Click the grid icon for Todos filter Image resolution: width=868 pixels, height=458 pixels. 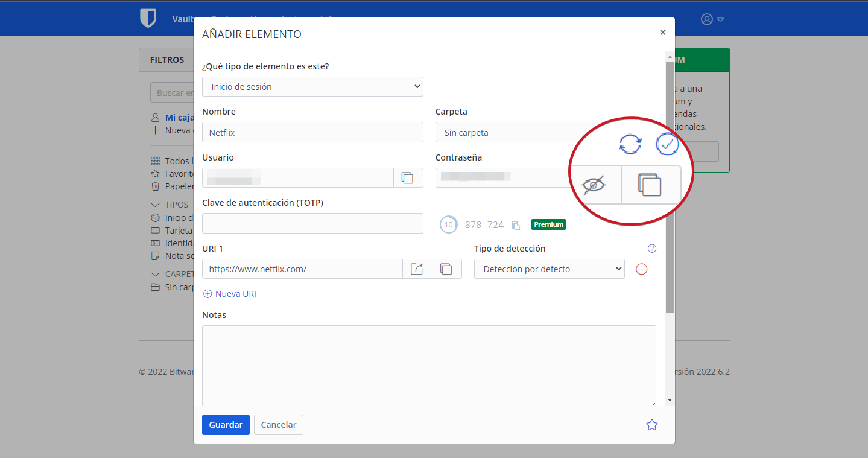(x=155, y=161)
